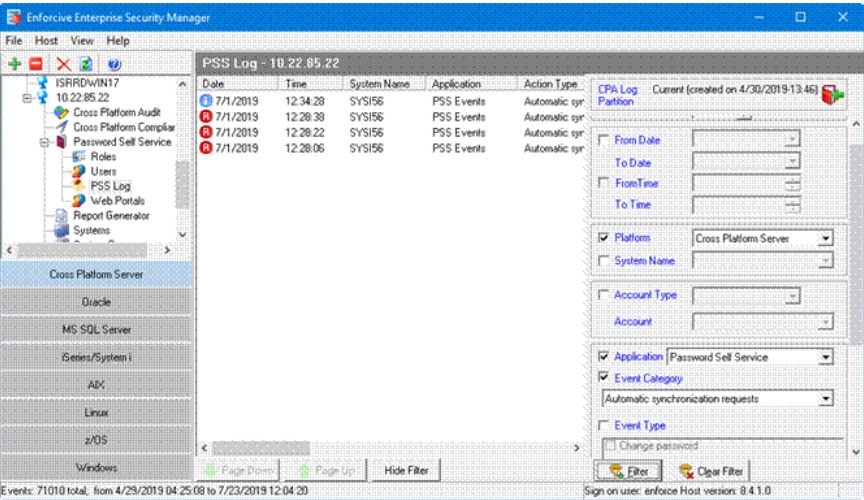Image resolution: width=864 pixels, height=500 pixels.
Task: Click the ISRRDWIN17 host icon
Action: [x=42, y=83]
